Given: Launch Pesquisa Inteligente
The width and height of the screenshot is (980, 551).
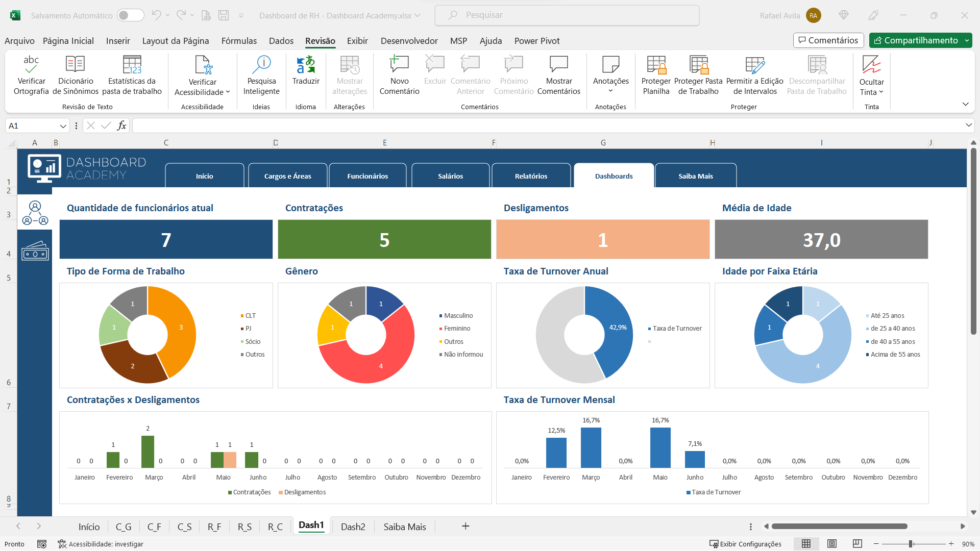Looking at the screenshot, I should [x=261, y=77].
